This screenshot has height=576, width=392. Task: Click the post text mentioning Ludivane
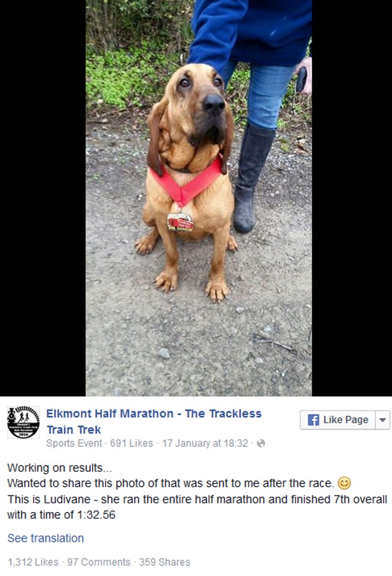(197, 507)
